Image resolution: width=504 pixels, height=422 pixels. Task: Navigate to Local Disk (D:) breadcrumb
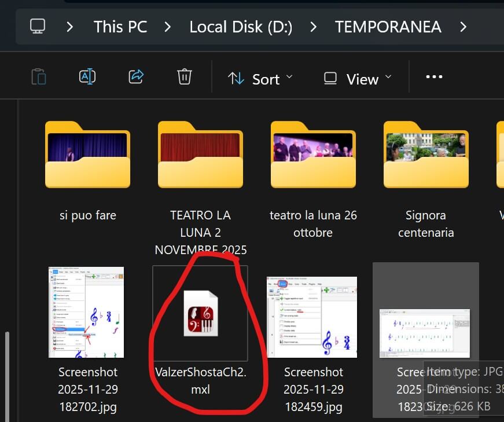click(241, 27)
